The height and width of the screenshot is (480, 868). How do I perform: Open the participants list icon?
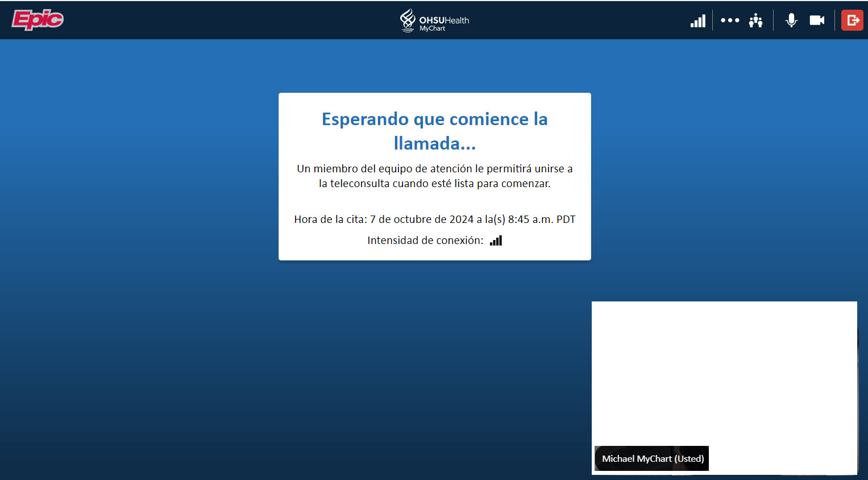pyautogui.click(x=755, y=21)
